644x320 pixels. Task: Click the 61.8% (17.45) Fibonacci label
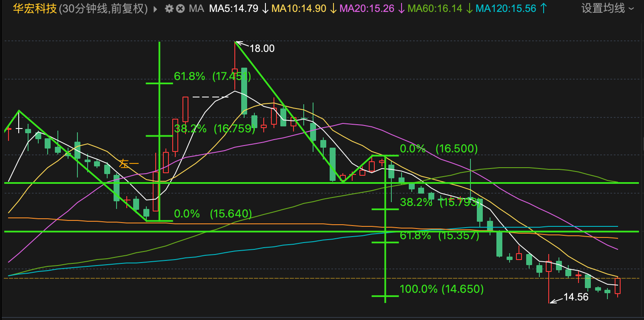coord(213,77)
